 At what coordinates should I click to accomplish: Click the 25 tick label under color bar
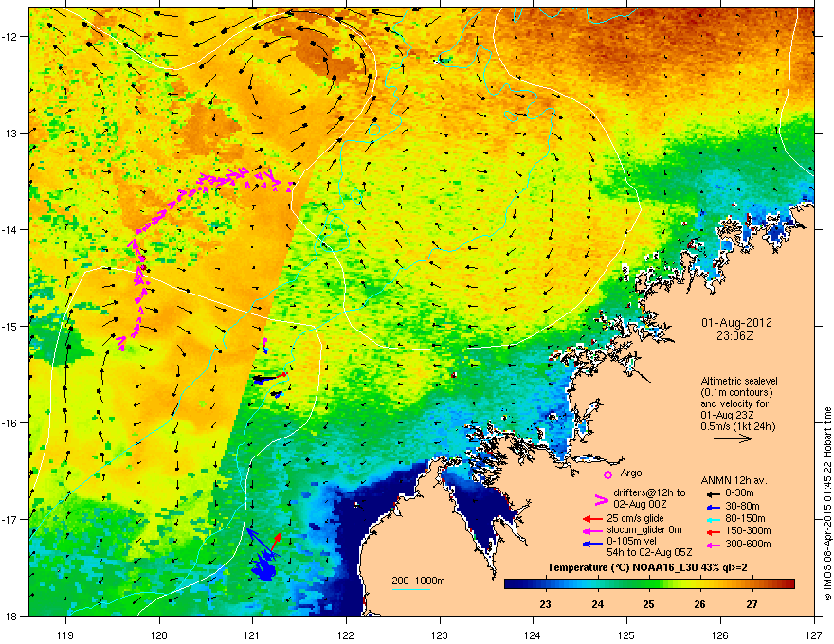pos(648,604)
